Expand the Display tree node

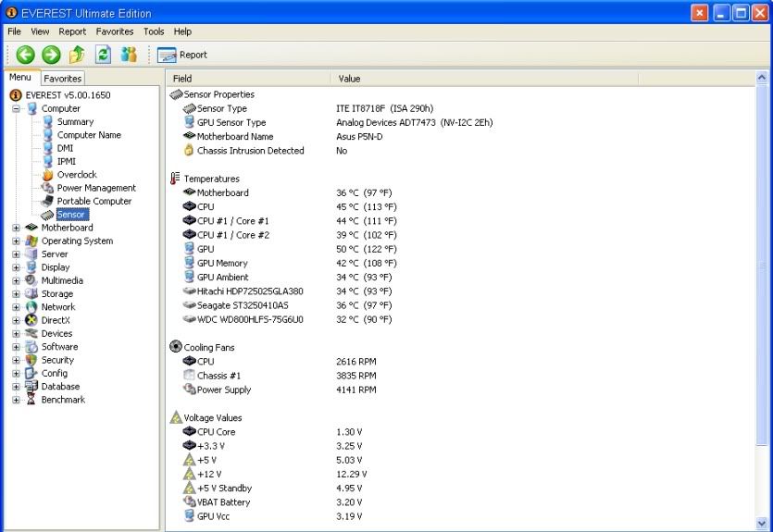(x=17, y=267)
